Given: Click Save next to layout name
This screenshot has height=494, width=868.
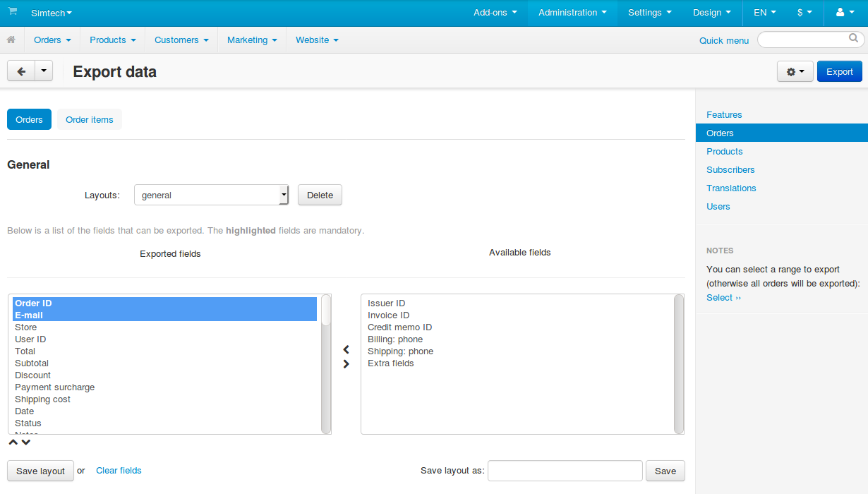Looking at the screenshot, I should 665,471.
